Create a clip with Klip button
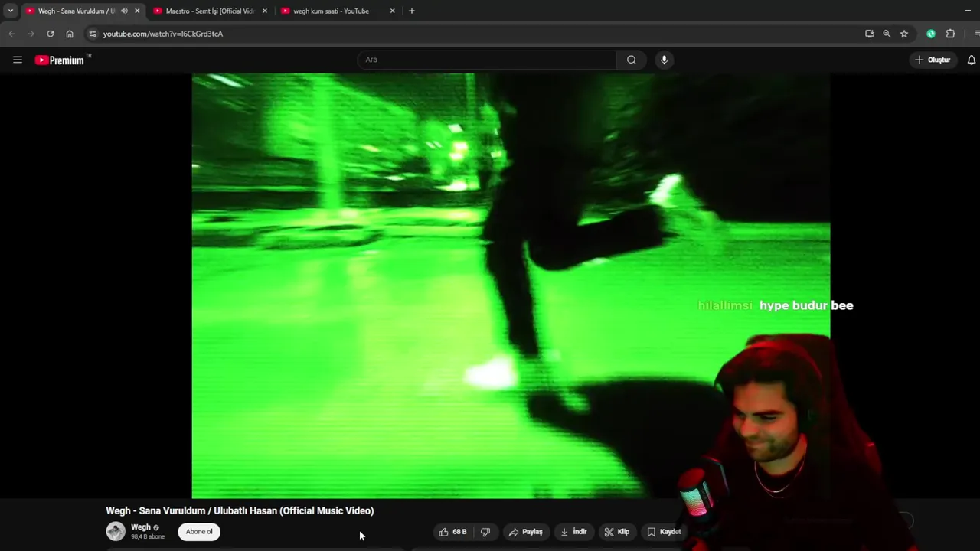Image resolution: width=980 pixels, height=551 pixels. pos(617,532)
